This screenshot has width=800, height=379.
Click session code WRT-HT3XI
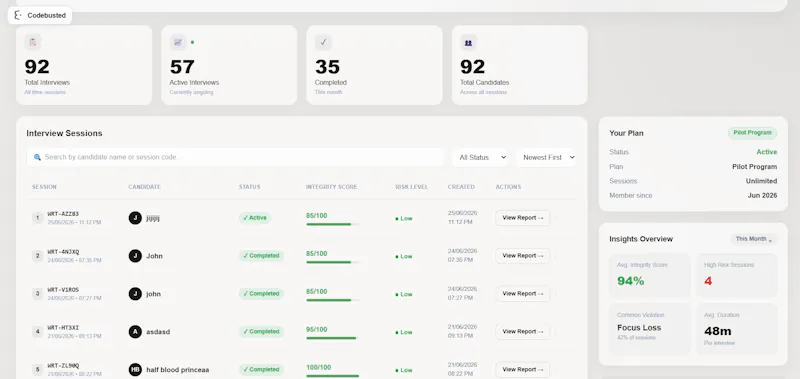[63, 327]
